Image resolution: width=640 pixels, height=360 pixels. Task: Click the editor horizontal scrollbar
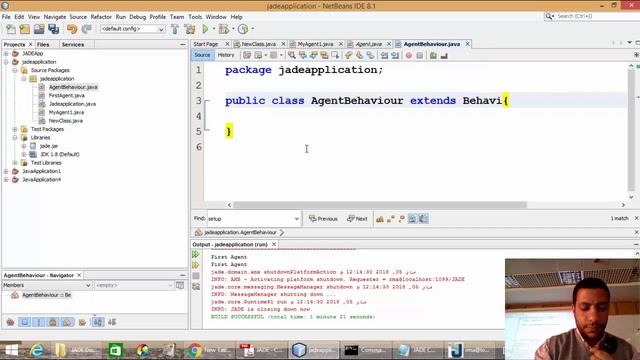(380, 205)
